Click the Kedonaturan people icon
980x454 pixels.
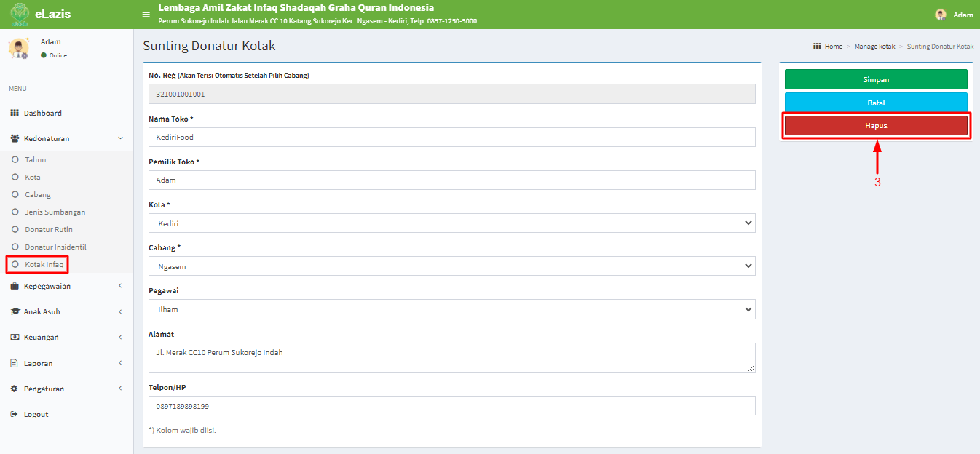15,138
